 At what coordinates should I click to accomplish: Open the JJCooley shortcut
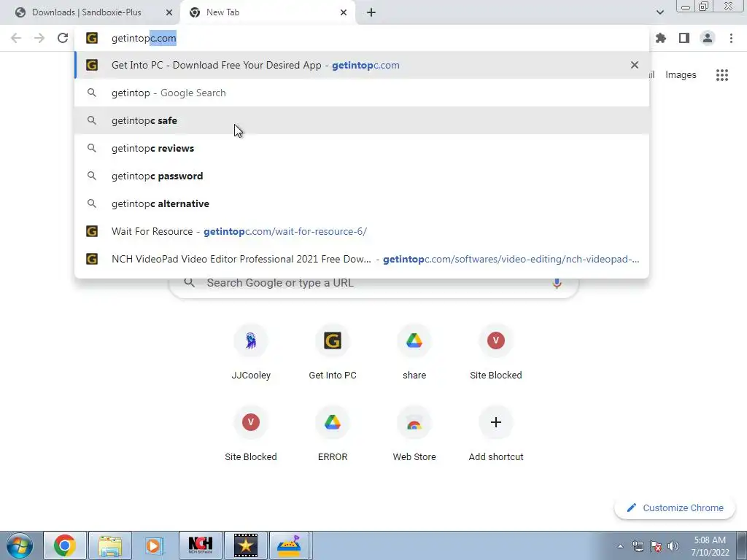[x=251, y=352]
